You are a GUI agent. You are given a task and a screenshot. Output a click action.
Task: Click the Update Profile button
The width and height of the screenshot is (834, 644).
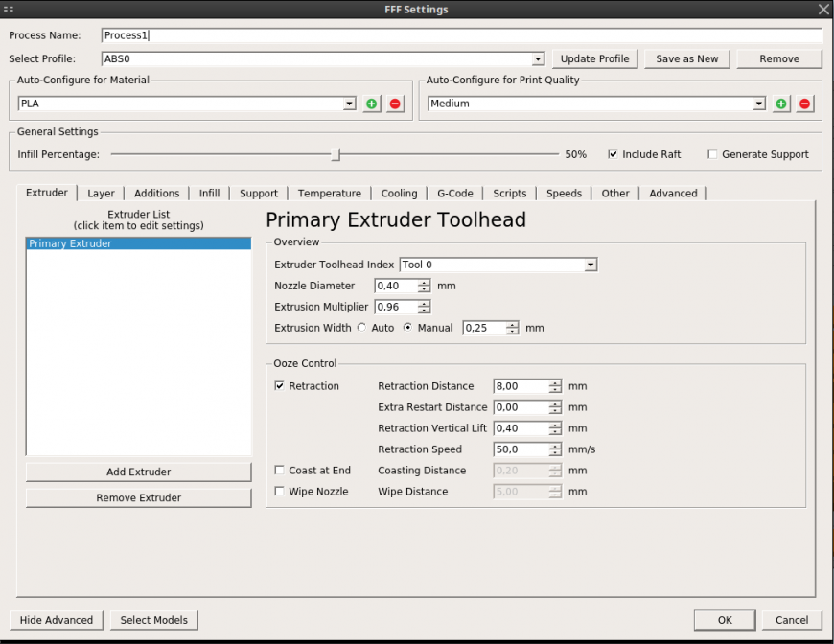tap(594, 58)
